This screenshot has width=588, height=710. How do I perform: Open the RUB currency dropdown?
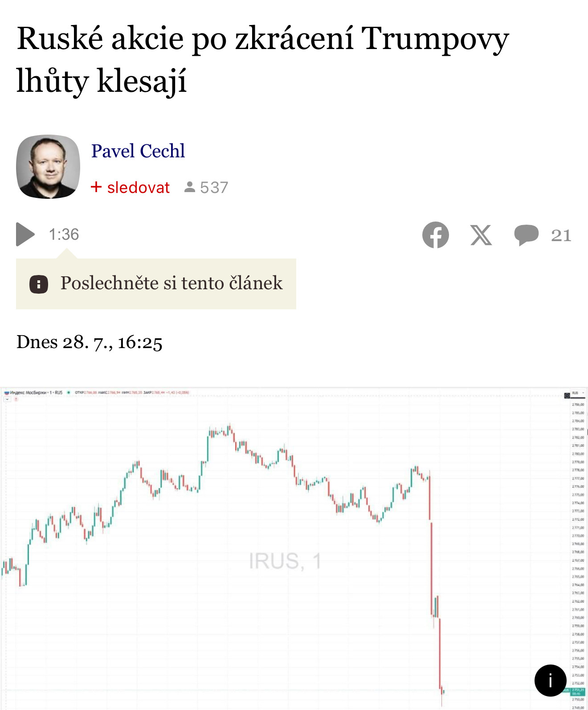578,394
